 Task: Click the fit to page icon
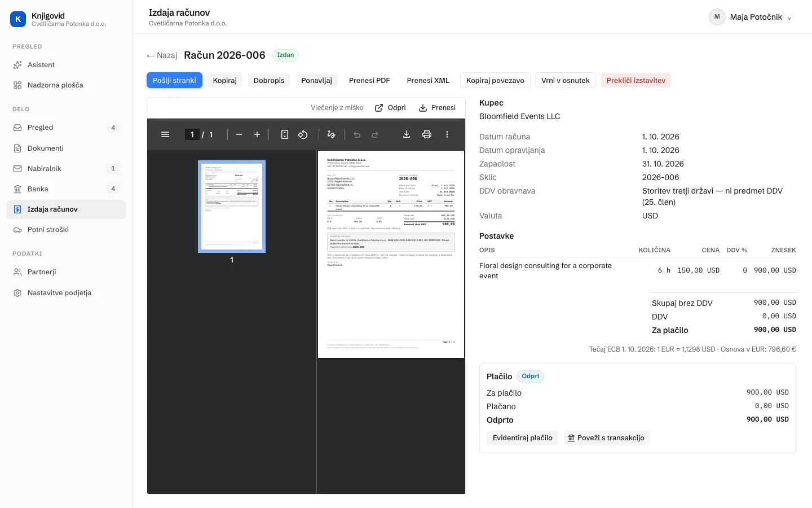pyautogui.click(x=285, y=134)
